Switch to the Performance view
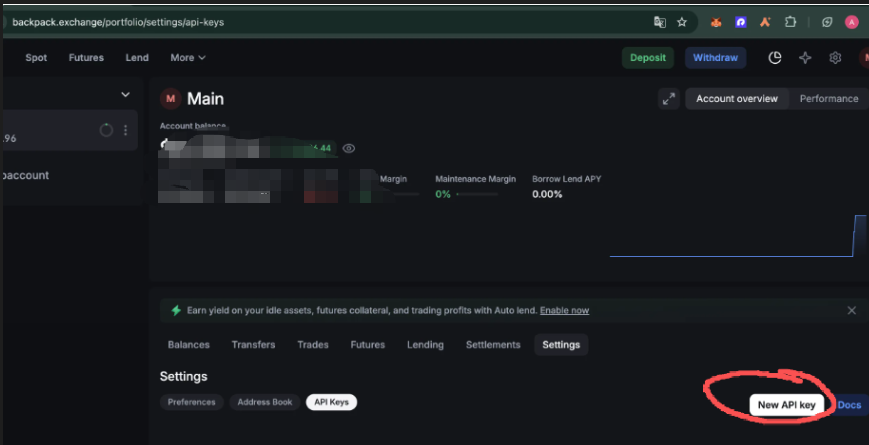 (828, 98)
